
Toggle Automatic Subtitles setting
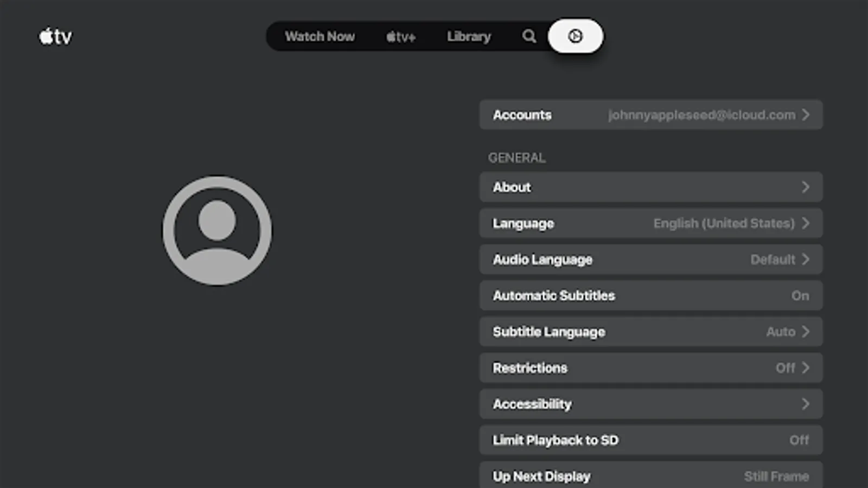[651, 296]
